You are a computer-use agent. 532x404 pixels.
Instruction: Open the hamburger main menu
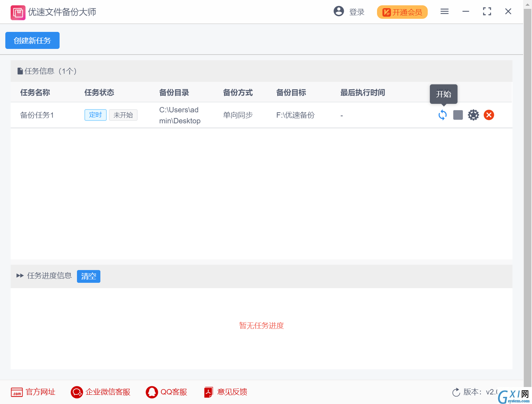[444, 11]
